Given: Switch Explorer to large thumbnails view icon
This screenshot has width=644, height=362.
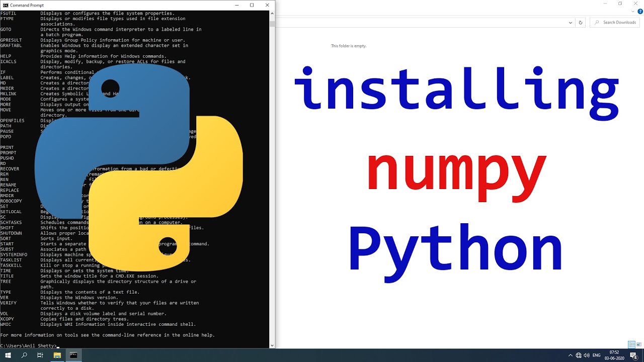Looking at the screenshot, I should pyautogui.click(x=639, y=344).
